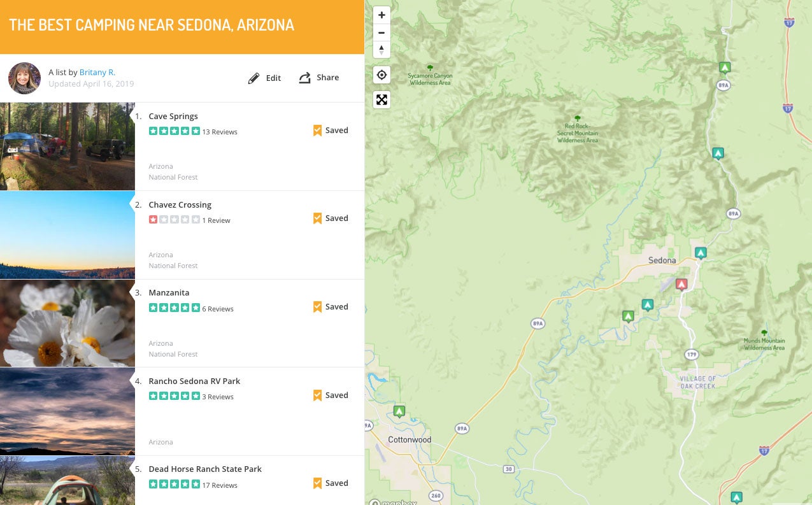Screen dimensions: 812x505
Task: Click Cave Springs 13 Reviews text
Action: click(220, 132)
